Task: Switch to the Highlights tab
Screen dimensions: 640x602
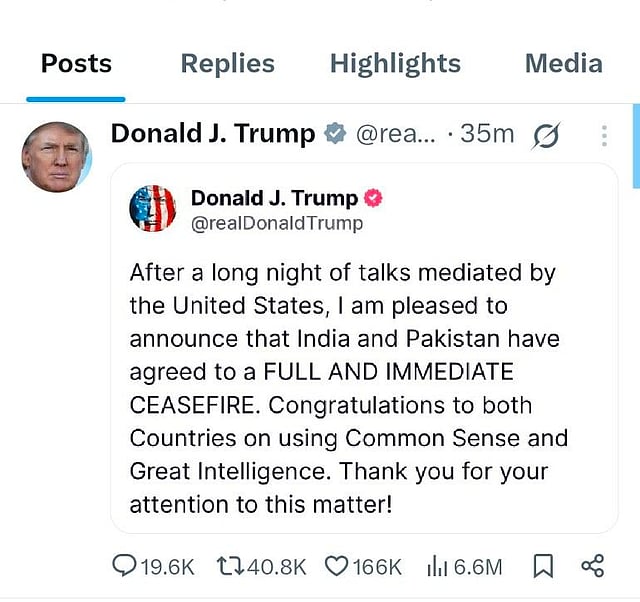Action: click(x=395, y=64)
